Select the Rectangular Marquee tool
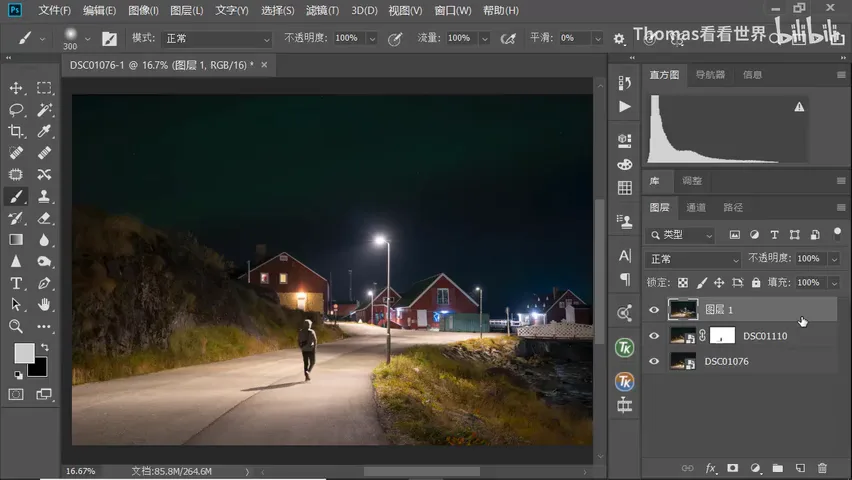 pos(44,88)
